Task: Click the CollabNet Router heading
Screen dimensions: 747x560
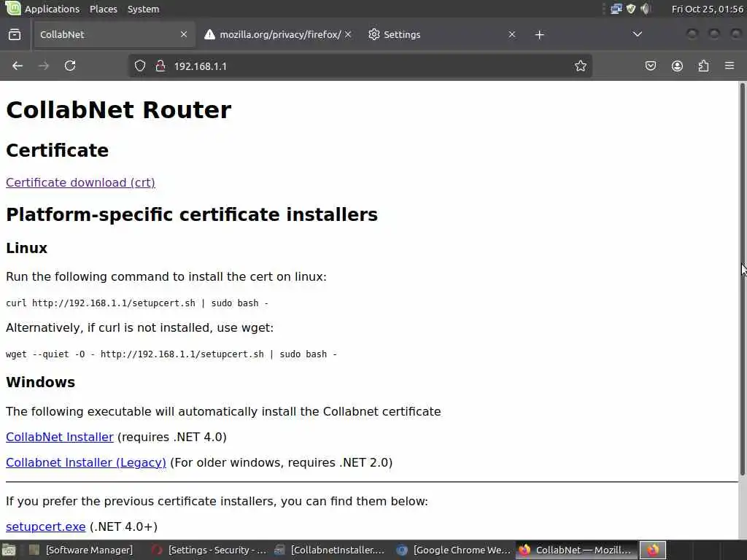Action: (119, 109)
